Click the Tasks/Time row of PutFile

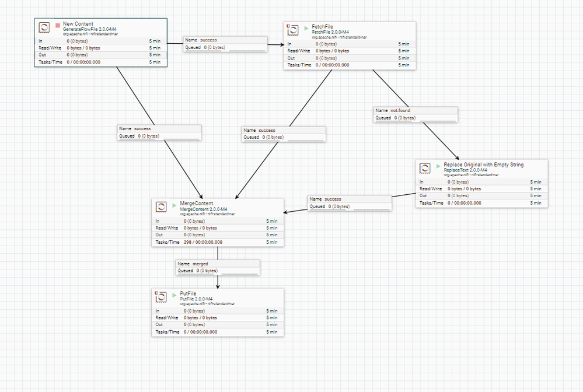218,332
